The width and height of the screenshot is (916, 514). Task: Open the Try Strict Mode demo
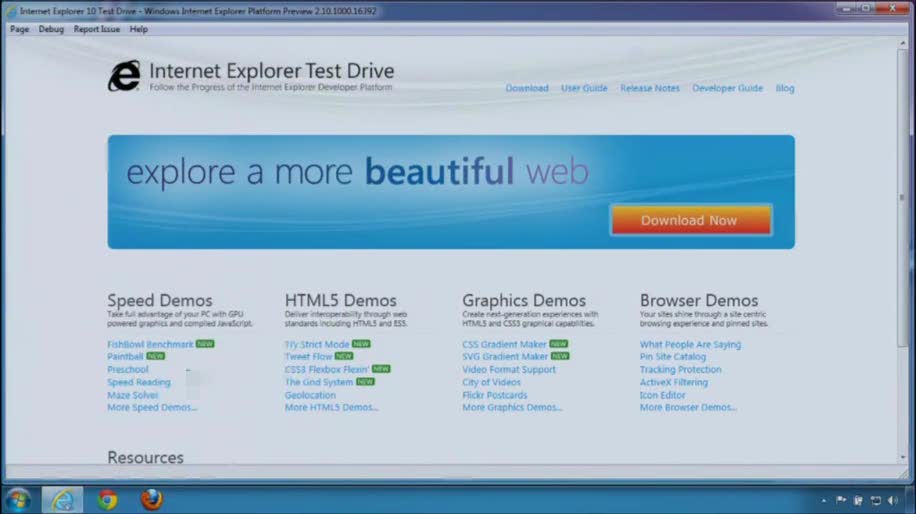tap(317, 345)
